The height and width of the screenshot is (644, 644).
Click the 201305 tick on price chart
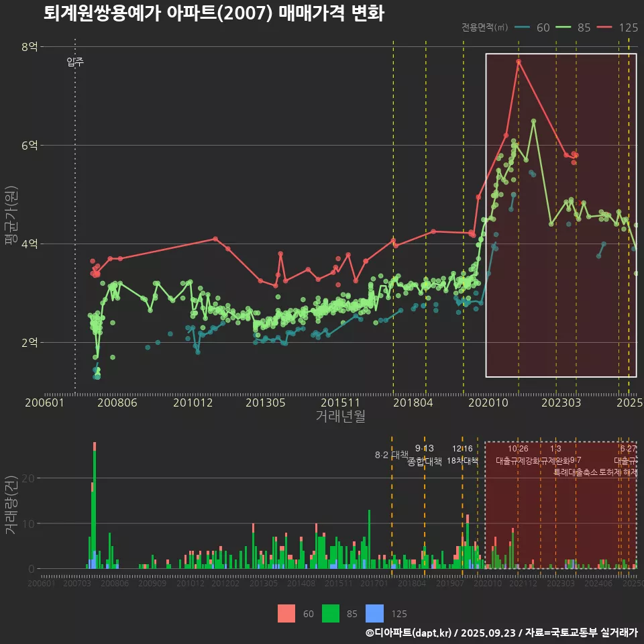[267, 402]
